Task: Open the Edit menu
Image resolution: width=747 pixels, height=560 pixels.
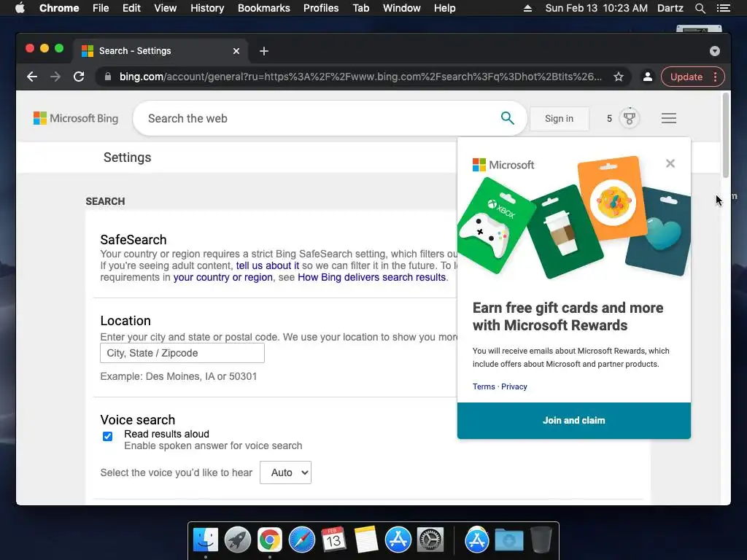Action: click(131, 8)
